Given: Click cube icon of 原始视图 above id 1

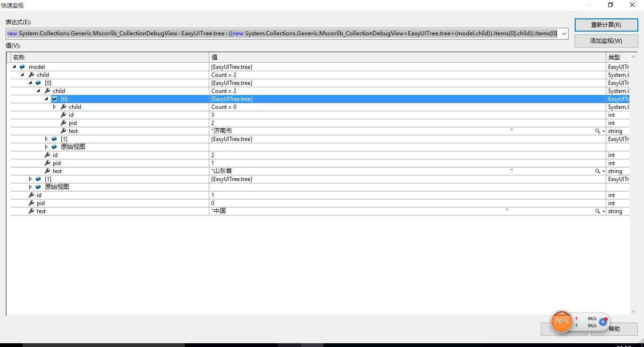Looking at the screenshot, I should click(38, 187).
